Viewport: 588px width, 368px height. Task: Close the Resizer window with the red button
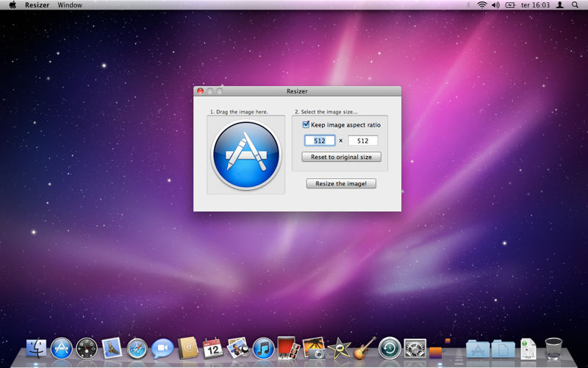(x=200, y=91)
